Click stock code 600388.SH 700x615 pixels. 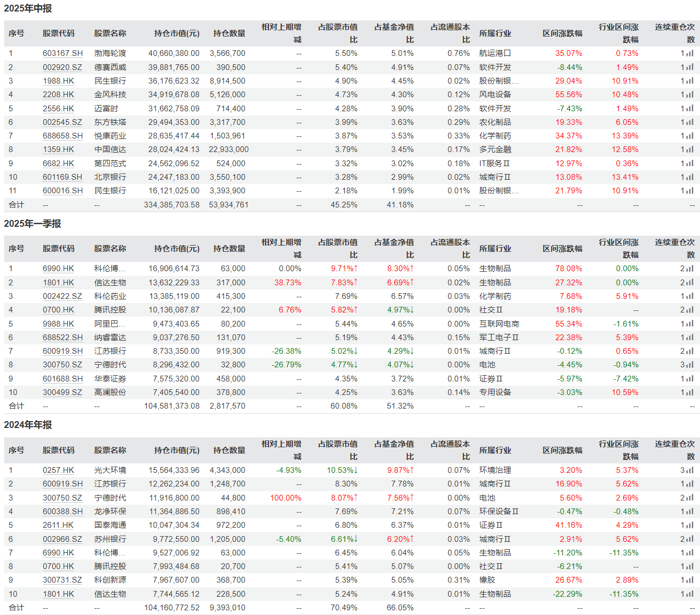coord(63,512)
